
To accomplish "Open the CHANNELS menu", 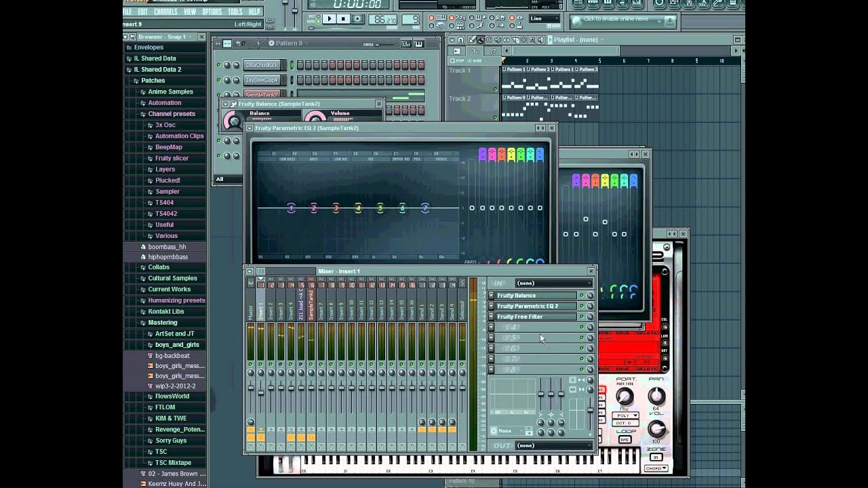I will [165, 12].
